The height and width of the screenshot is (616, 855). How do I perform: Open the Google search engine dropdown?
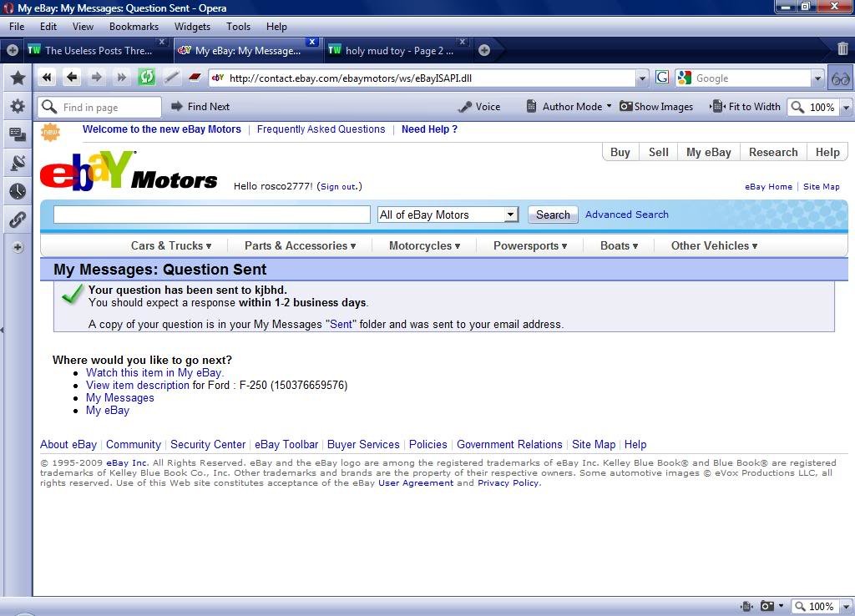[x=817, y=78]
